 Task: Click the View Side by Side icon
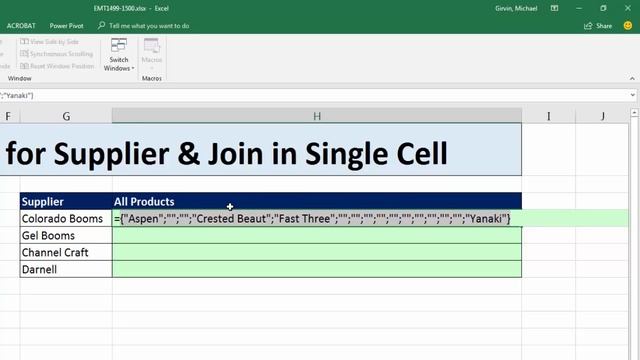(24, 42)
